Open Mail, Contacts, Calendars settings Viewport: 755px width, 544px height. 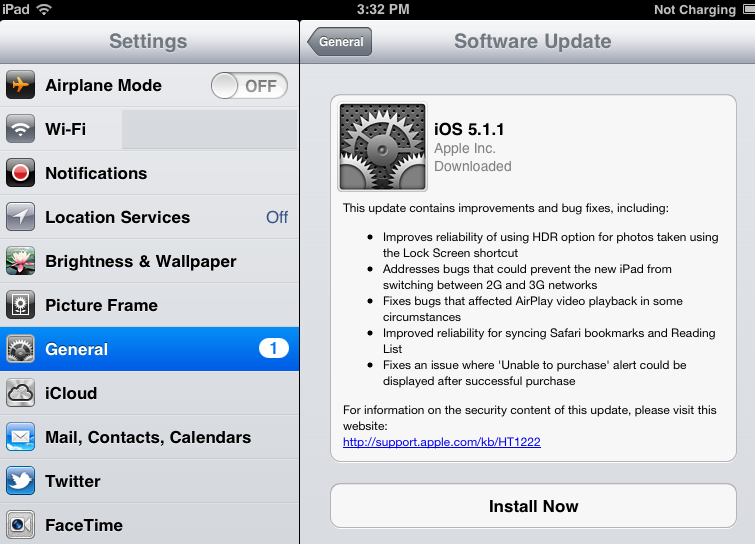pyautogui.click(x=149, y=437)
